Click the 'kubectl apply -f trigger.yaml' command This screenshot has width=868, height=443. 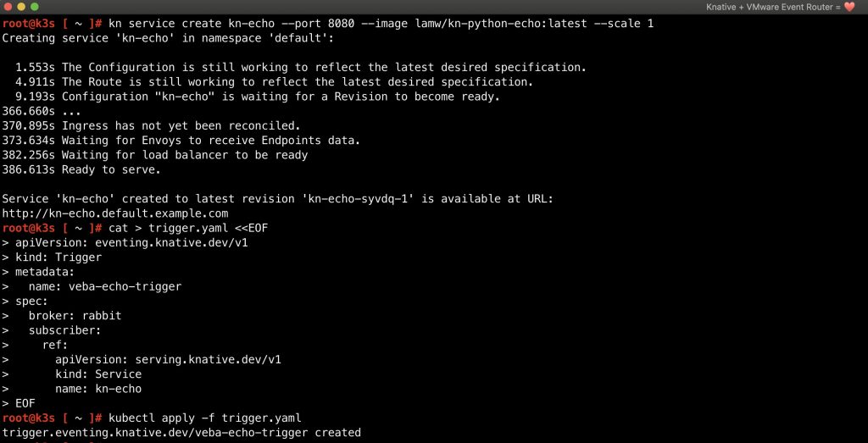coord(204,418)
